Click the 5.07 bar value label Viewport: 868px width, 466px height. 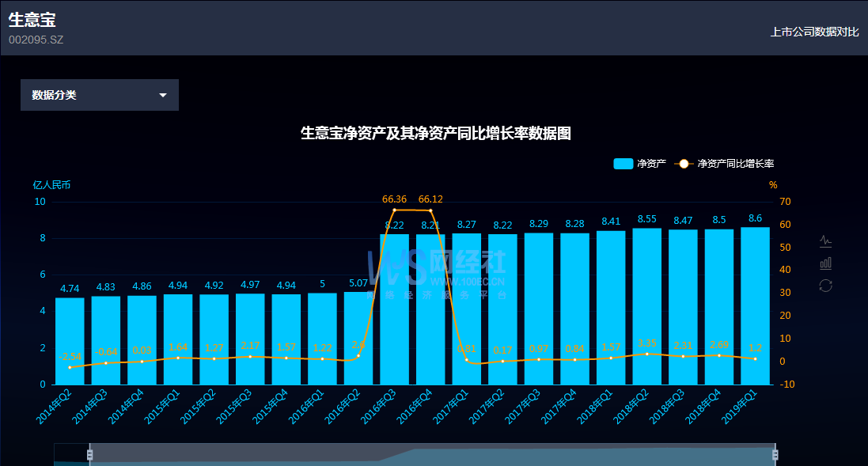358,282
